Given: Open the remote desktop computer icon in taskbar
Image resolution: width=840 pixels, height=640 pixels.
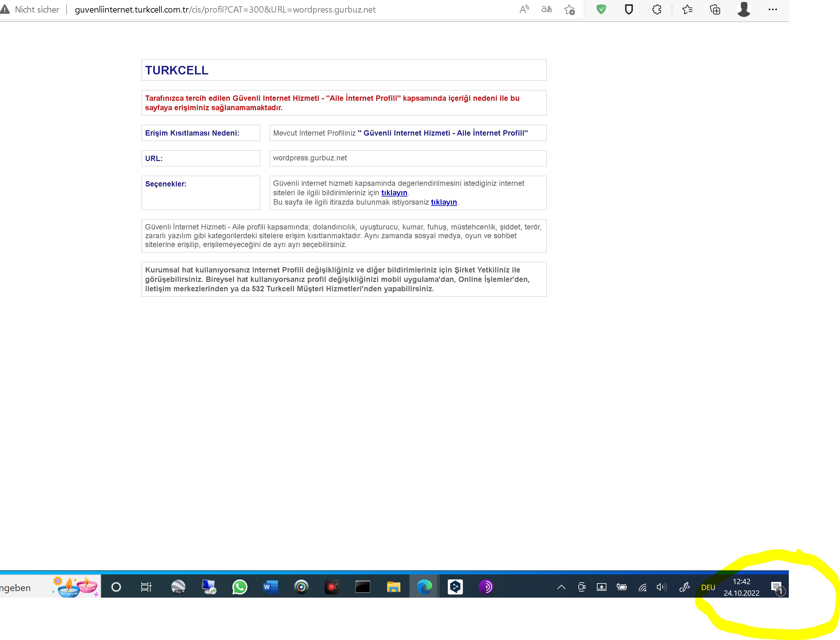Looking at the screenshot, I should (209, 587).
